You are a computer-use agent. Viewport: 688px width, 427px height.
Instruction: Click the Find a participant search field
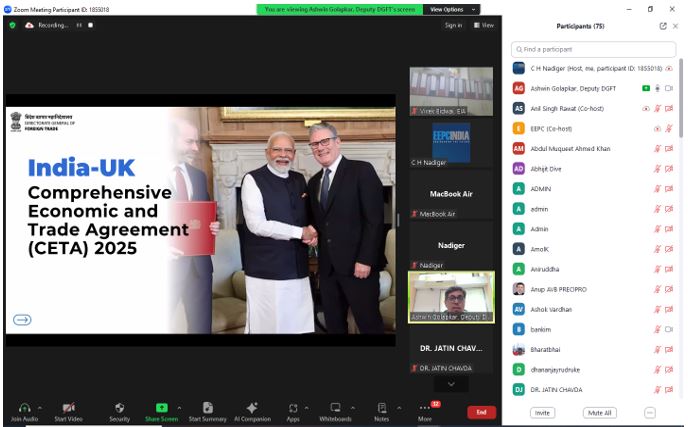(593, 49)
